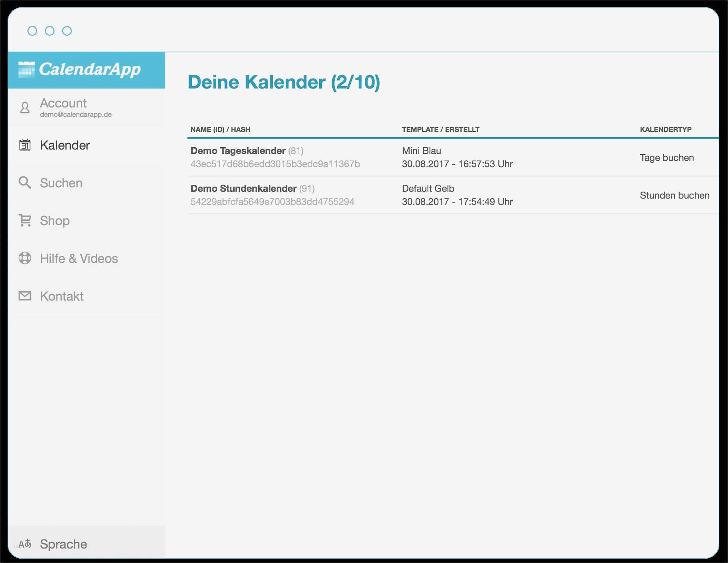Open the Kontakt page
This screenshot has width=728, height=563.
[x=62, y=296]
